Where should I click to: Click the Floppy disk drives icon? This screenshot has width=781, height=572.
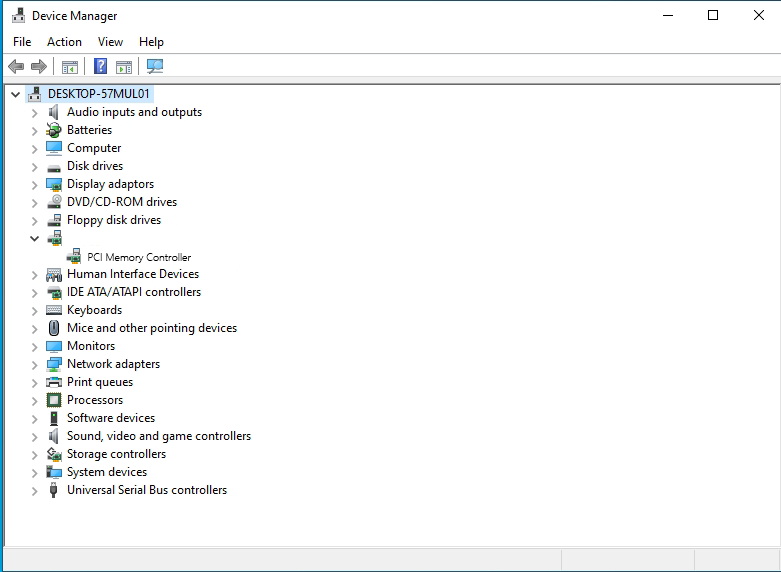coord(54,220)
